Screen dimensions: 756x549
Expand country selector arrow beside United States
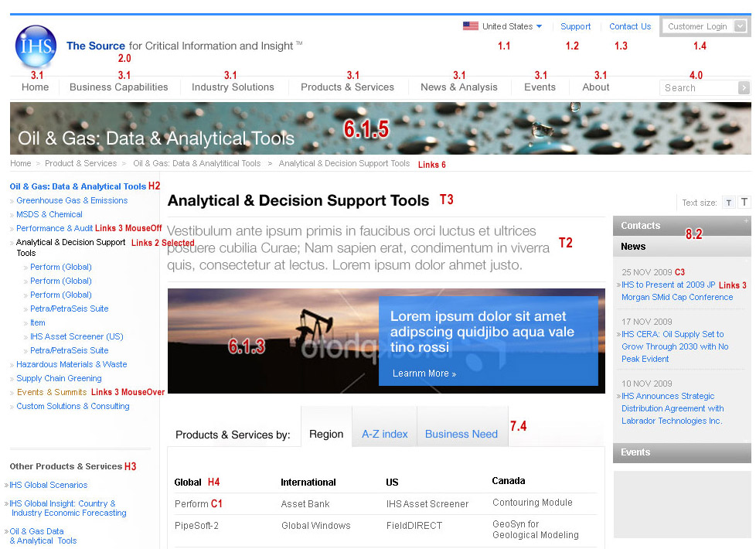539,26
